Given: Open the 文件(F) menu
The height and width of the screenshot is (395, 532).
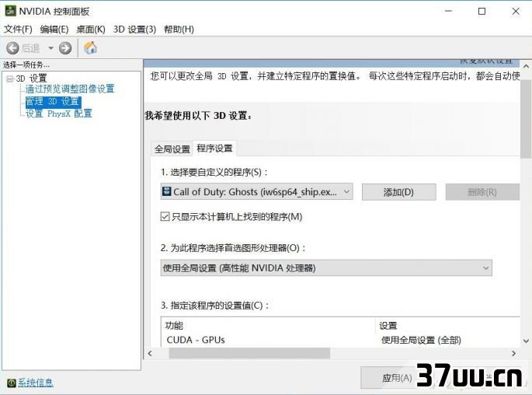Looking at the screenshot, I should click(x=18, y=30).
